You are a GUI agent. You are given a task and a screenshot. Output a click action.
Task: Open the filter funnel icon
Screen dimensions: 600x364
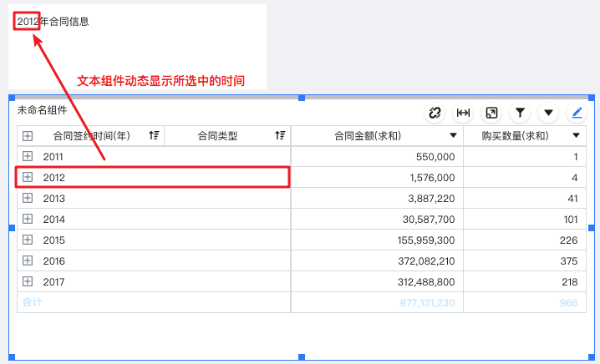(x=520, y=113)
